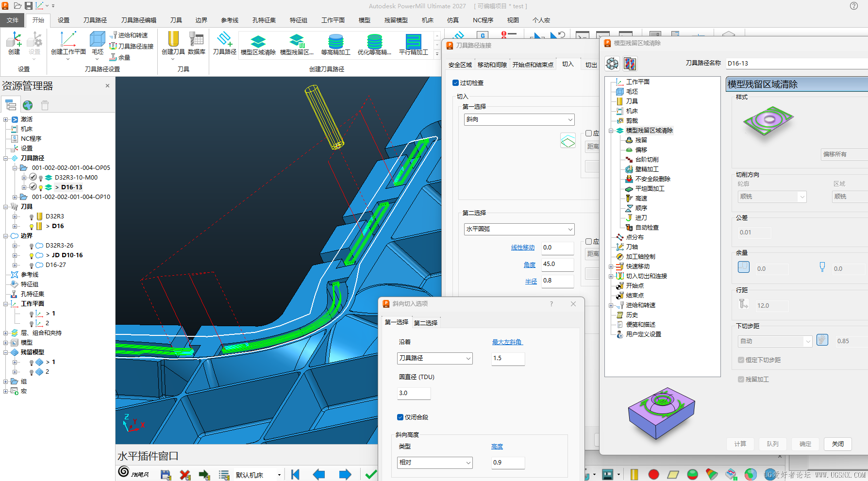Image resolution: width=868 pixels, height=481 pixels.
Task: Toggle light bulb for tool D32R3
Action: coord(32,217)
